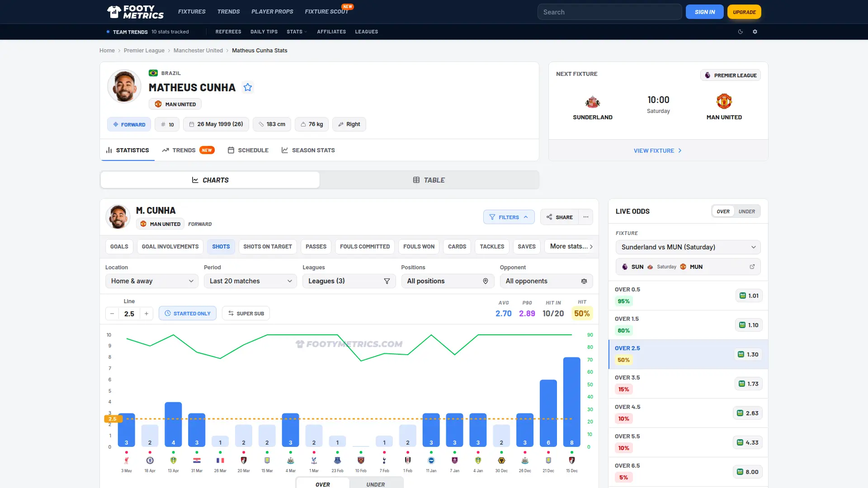Select the Shots on Target stat tab
Screen dimensions: 868x488
click(268, 246)
